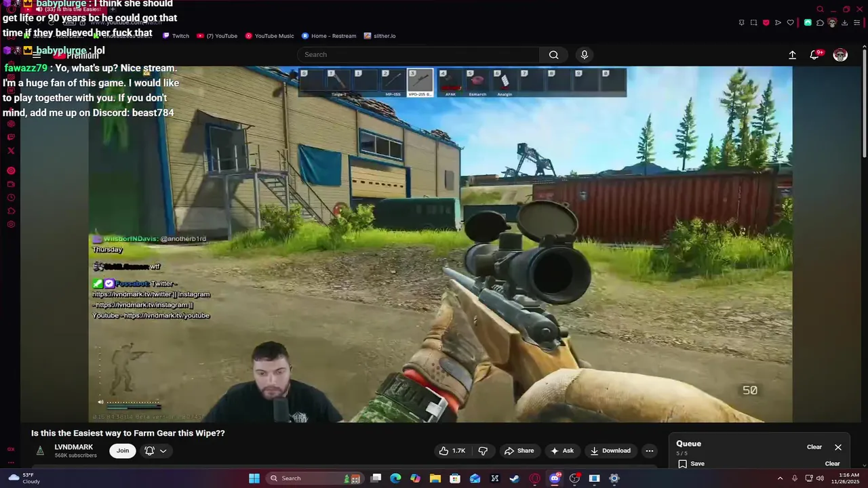Open the Twitch bookmark

point(176,36)
